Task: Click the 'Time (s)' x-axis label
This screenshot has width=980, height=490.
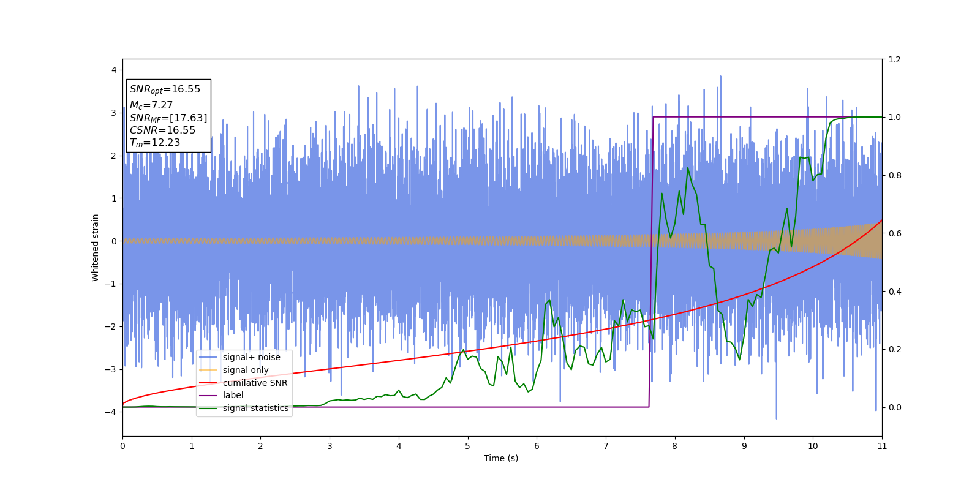Action: (501, 458)
